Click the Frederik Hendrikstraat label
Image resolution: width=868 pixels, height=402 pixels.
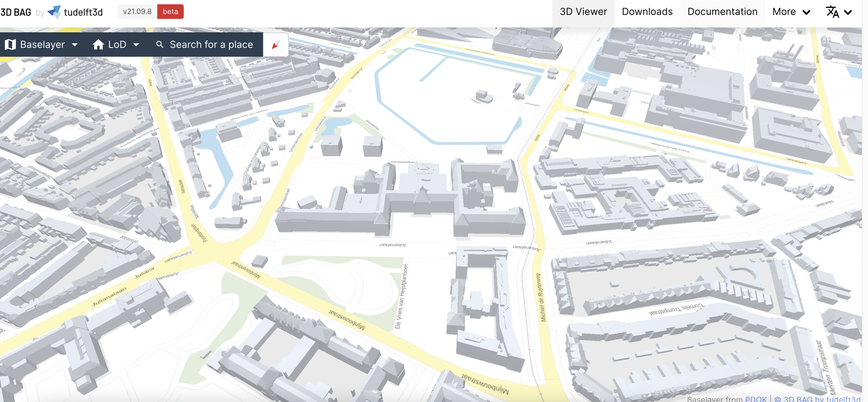(x=140, y=138)
